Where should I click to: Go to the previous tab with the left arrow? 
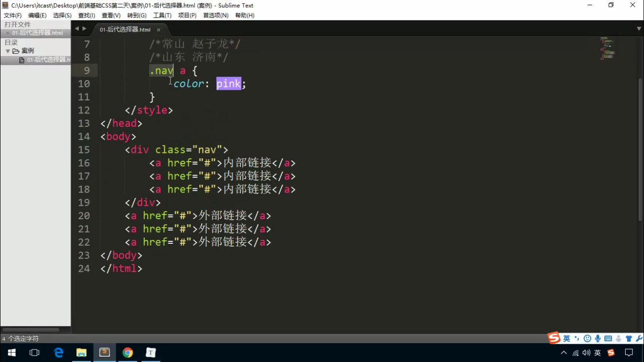[76, 29]
